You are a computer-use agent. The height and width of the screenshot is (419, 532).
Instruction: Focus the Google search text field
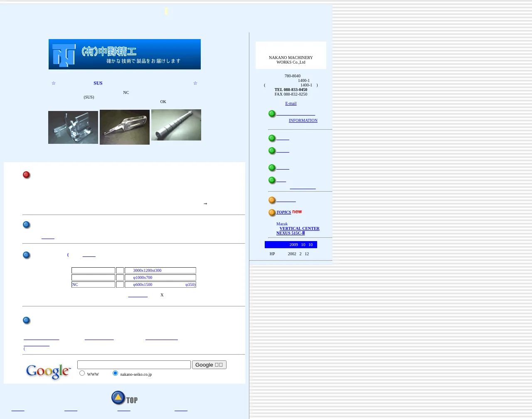pos(134,365)
